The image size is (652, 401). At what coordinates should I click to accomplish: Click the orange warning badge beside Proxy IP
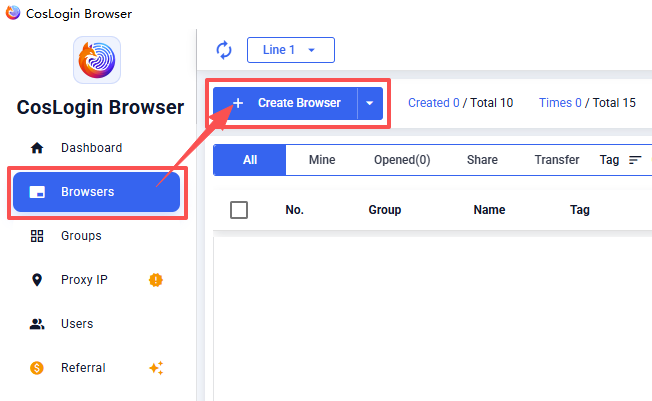click(x=156, y=280)
